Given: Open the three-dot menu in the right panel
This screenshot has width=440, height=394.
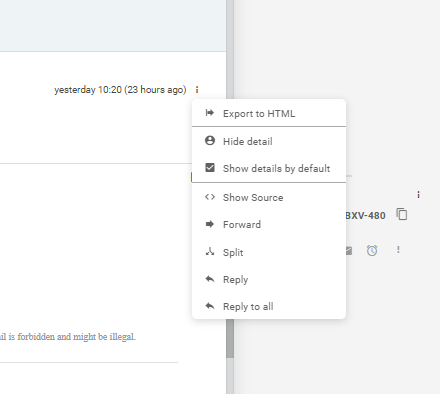Looking at the screenshot, I should click(x=418, y=195).
